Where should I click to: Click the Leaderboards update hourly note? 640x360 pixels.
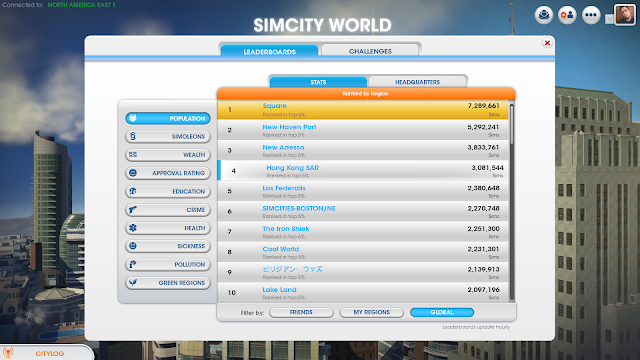pos(476,327)
